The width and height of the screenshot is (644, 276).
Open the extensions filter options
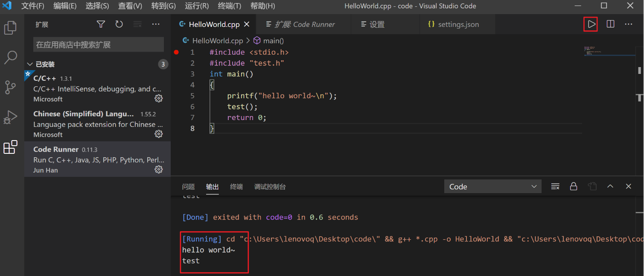(101, 24)
